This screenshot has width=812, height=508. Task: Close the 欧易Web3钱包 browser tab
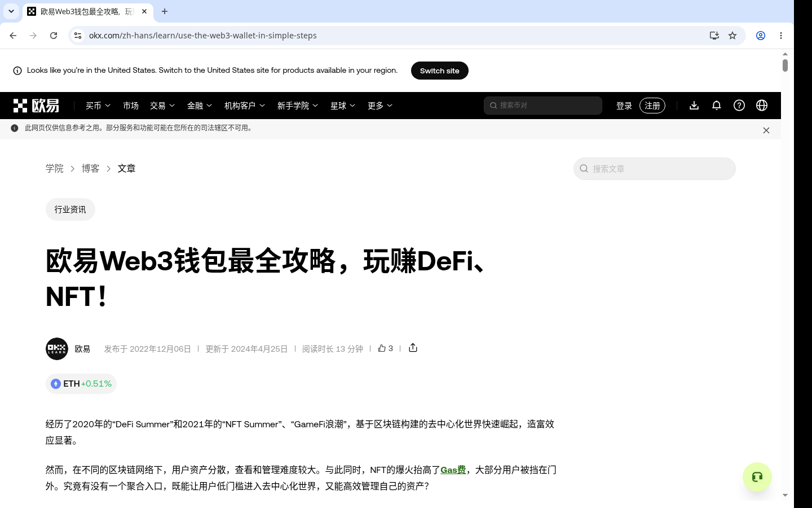click(x=144, y=11)
